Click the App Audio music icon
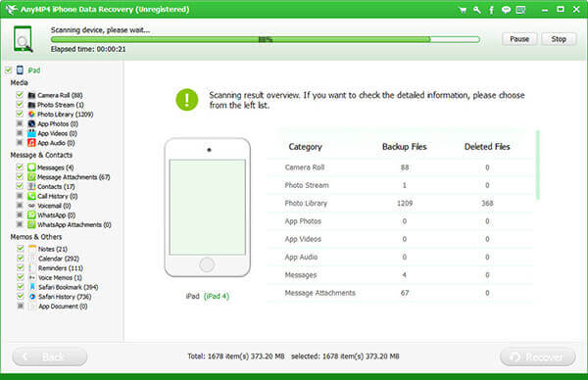The image size is (588, 380). 31,143
